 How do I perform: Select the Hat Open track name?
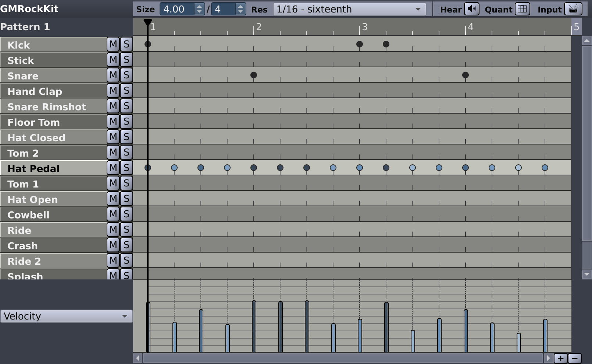click(x=32, y=199)
